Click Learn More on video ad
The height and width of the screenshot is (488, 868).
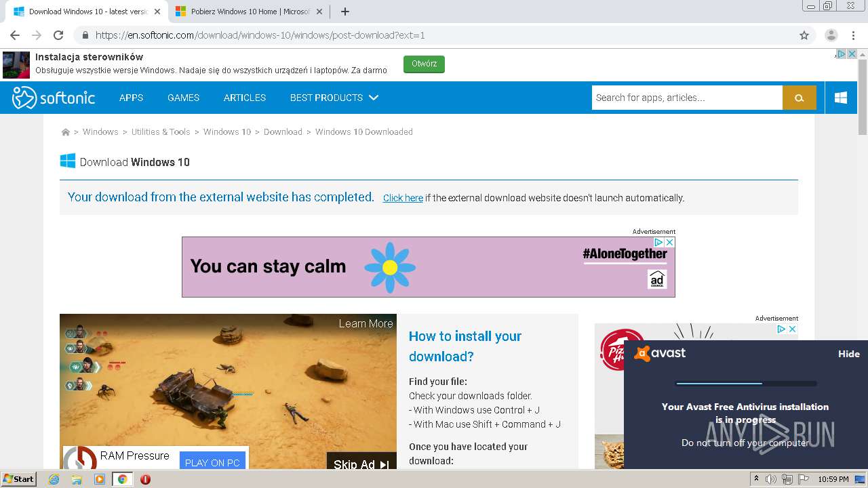(366, 323)
